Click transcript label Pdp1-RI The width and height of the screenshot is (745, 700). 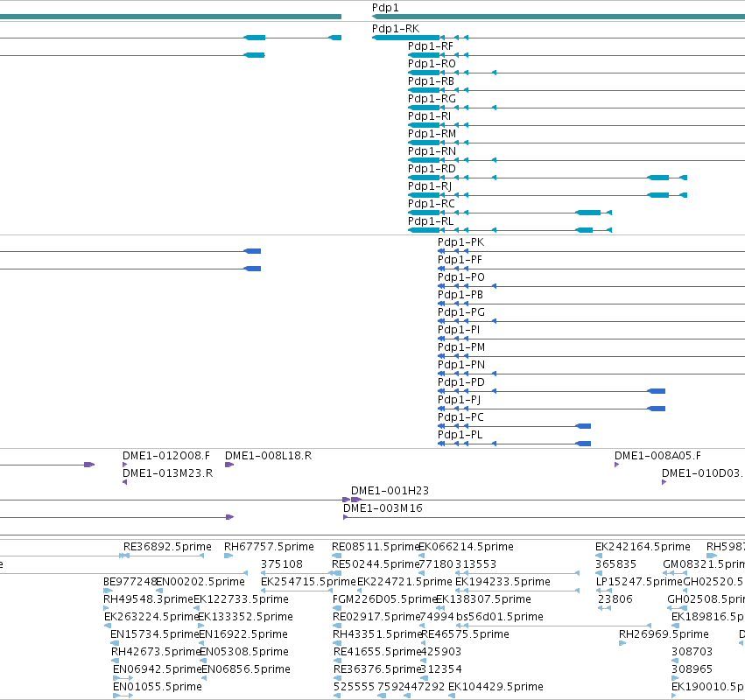(430, 115)
